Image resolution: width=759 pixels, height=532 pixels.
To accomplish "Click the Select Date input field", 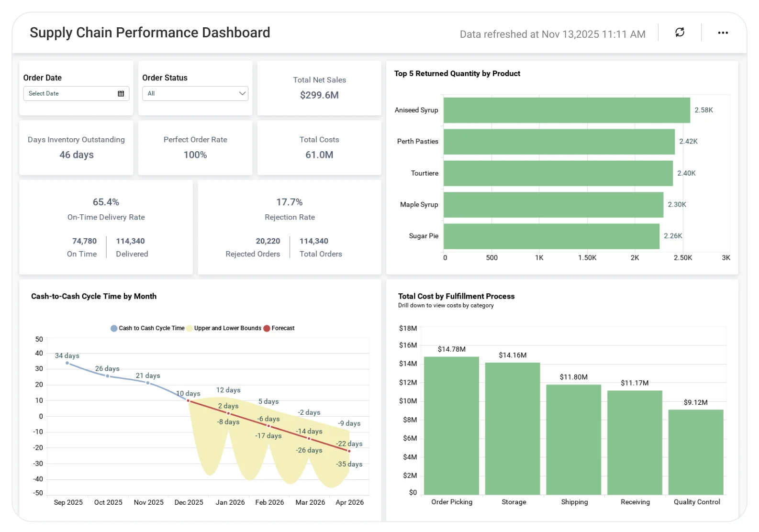I will click(76, 94).
